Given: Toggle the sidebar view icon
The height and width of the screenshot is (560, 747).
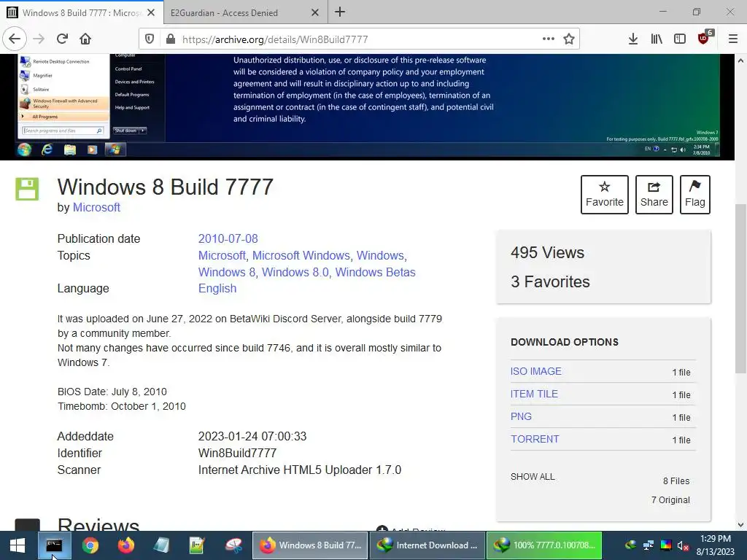Looking at the screenshot, I should [680, 39].
